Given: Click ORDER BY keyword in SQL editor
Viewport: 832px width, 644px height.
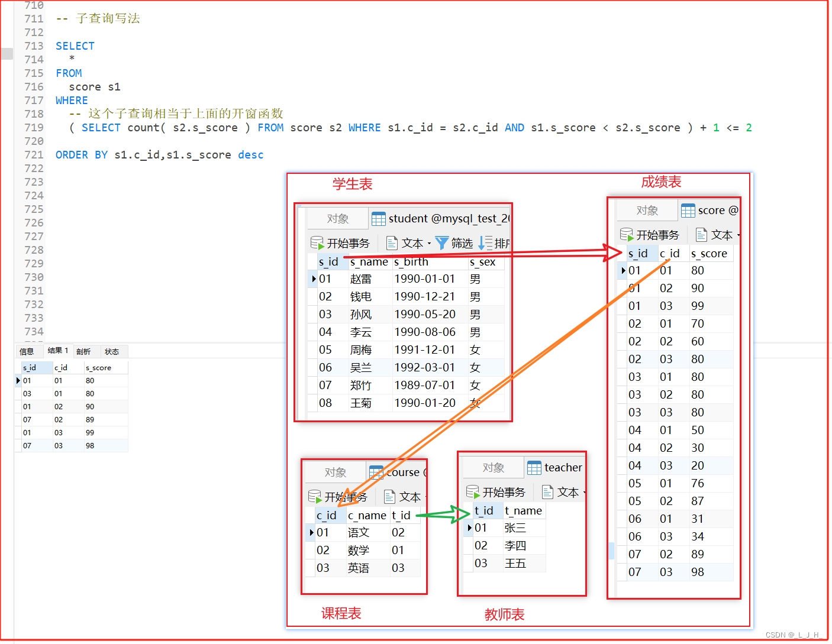Looking at the screenshot, I should click(82, 155).
